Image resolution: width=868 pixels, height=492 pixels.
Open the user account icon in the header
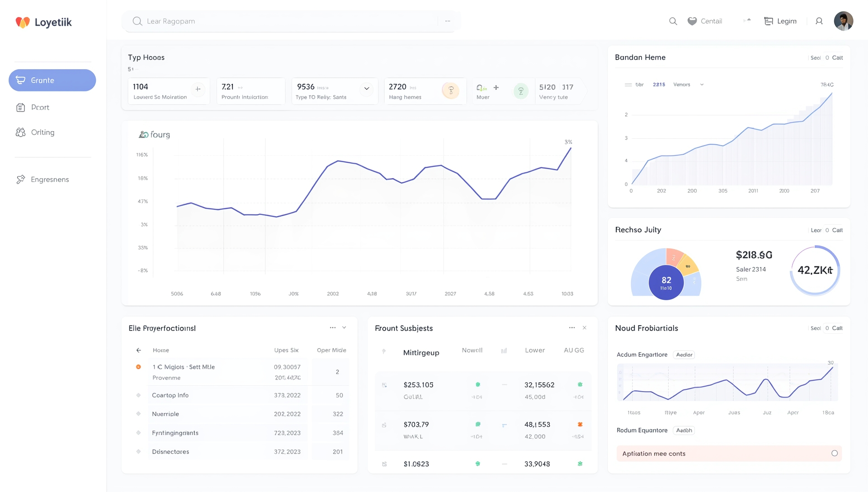coord(819,21)
